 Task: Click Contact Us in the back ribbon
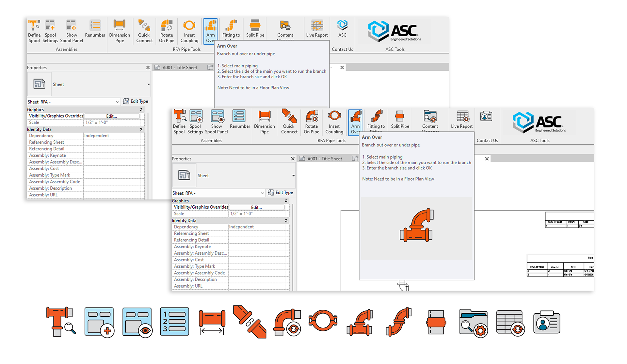(342, 49)
